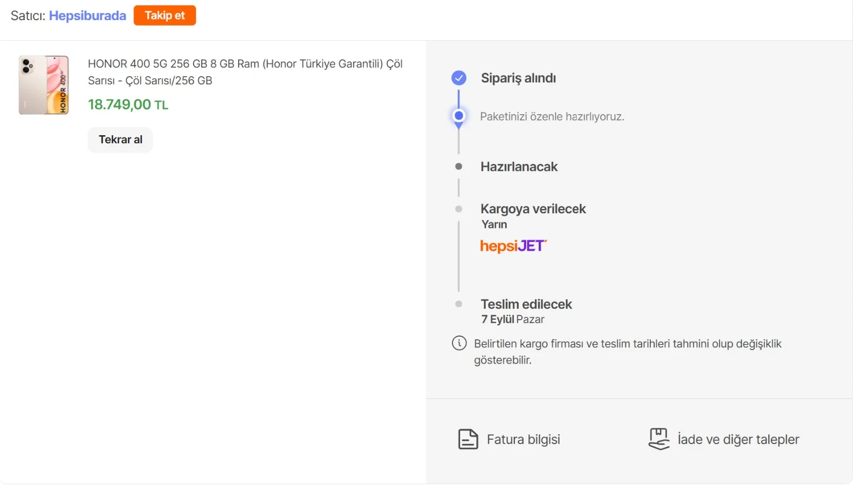This screenshot has height=488, width=868.
Task: Click the active package preparation step marker
Action: pos(459,116)
